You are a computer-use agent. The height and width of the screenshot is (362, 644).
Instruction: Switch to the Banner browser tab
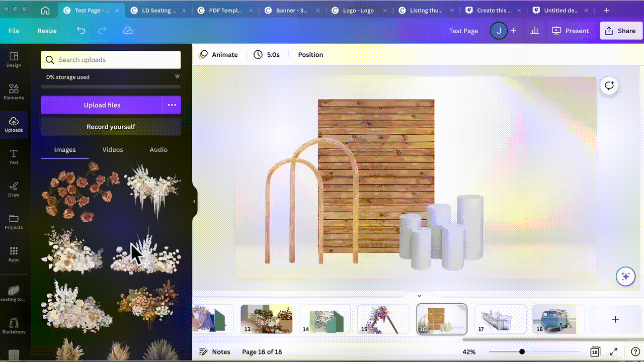pos(292,10)
